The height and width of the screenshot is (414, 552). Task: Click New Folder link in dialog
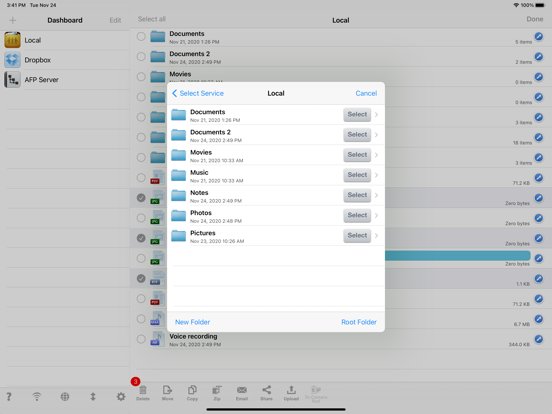(x=193, y=322)
